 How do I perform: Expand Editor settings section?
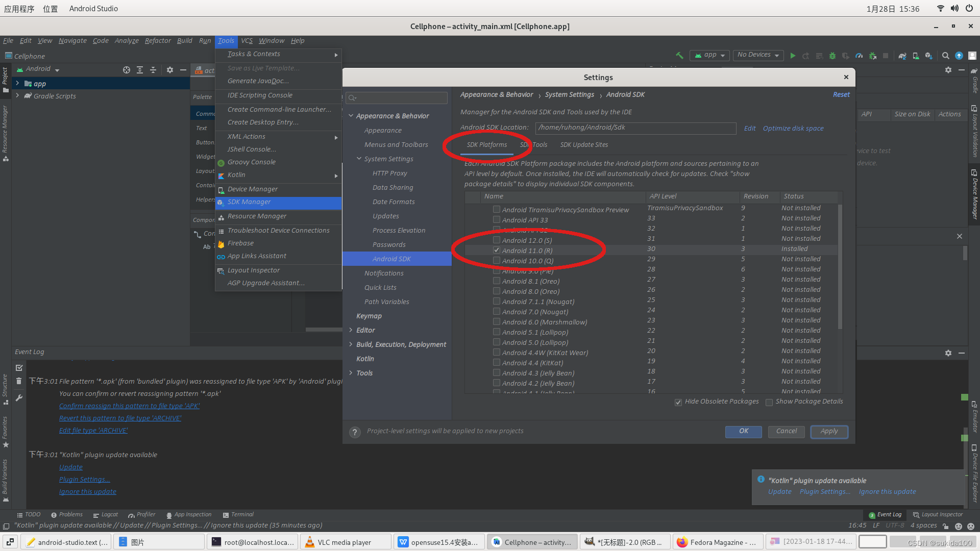click(351, 331)
